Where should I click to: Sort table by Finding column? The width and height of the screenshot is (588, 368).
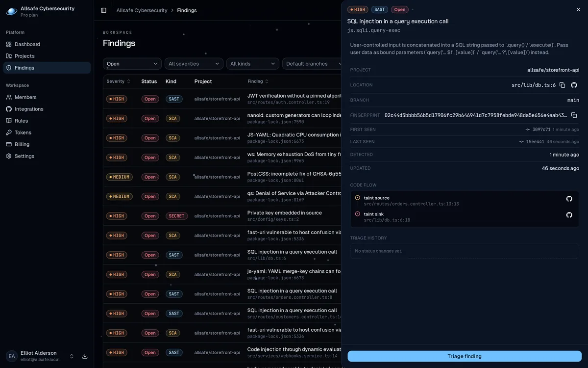pos(258,81)
